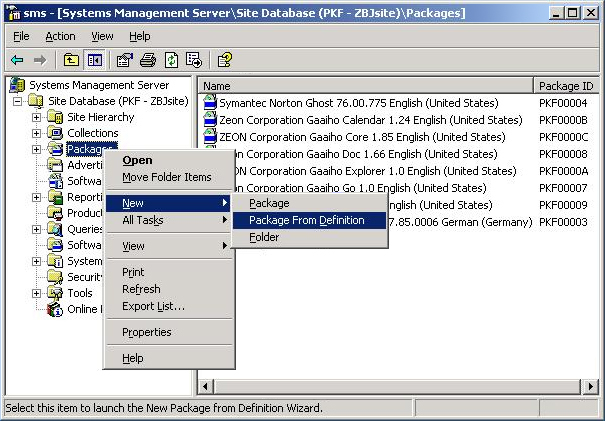Click the sms application title bar icon
The height and width of the screenshot is (421, 605).
tap(14, 13)
